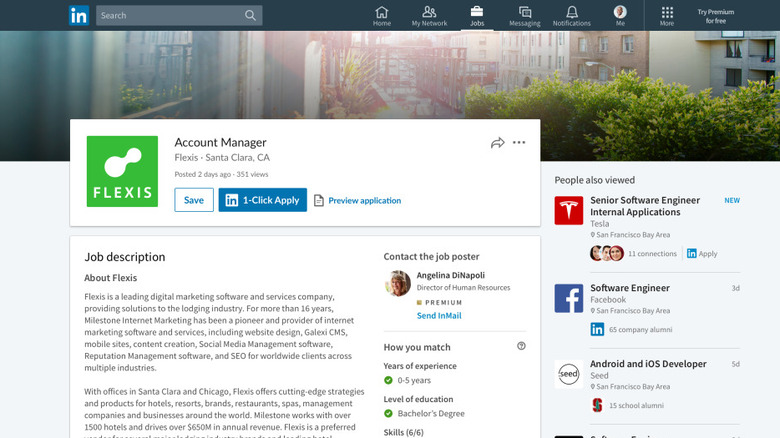Click the Seed company logo
The image size is (780, 438).
569,374
